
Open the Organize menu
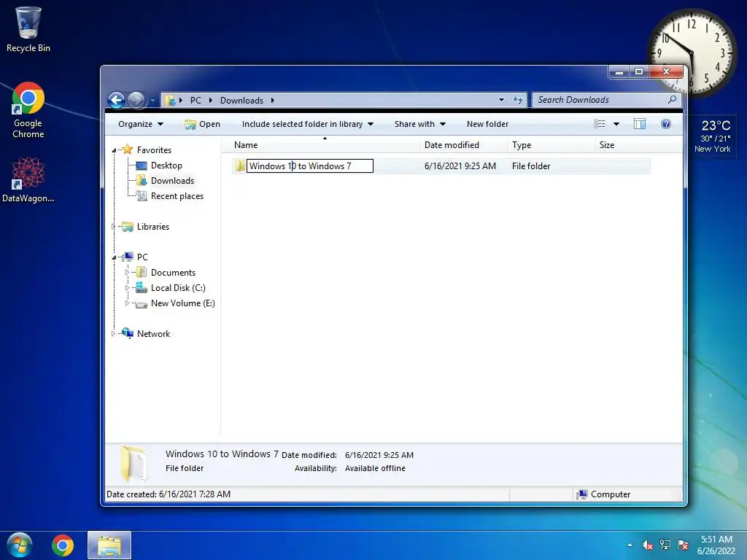(141, 124)
